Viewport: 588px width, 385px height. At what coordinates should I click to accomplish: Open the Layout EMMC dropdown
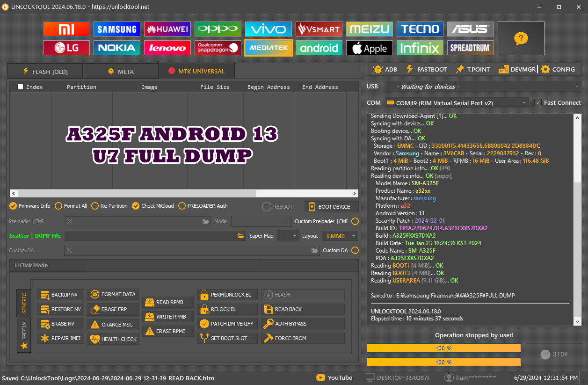pos(340,236)
